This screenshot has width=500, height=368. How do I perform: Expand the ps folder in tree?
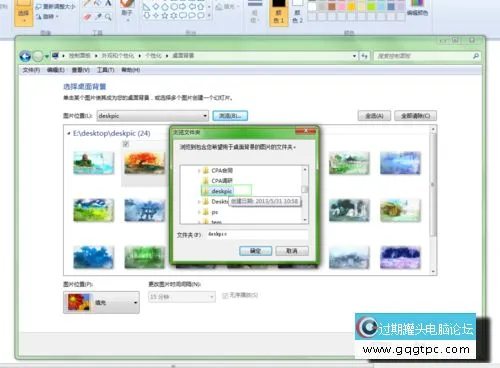[199, 212]
